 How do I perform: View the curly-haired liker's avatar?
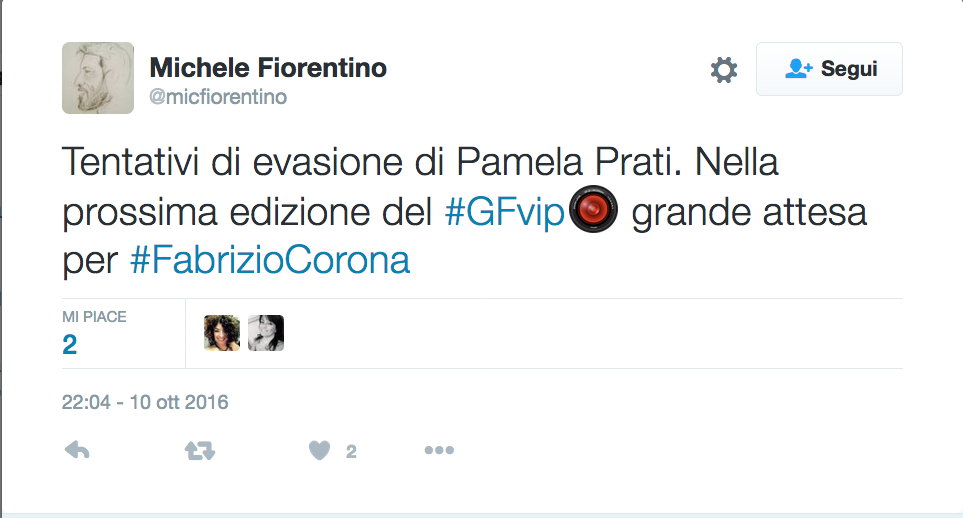point(221,333)
